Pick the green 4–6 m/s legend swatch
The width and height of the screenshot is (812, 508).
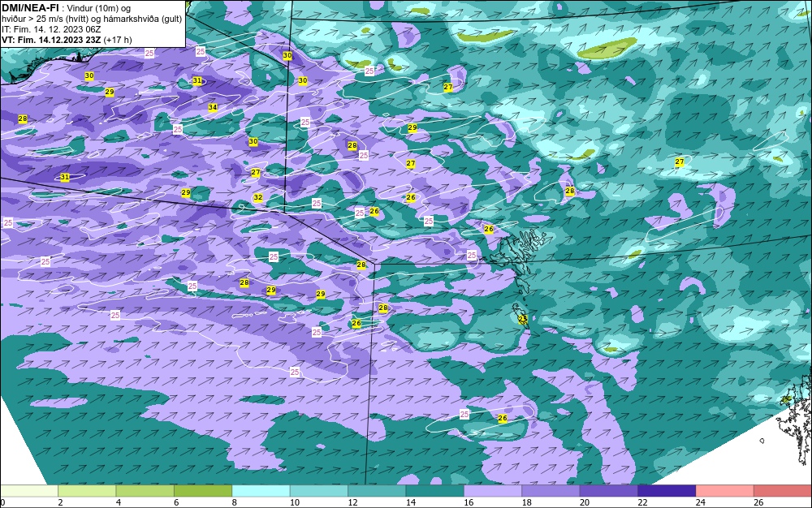[145, 491]
